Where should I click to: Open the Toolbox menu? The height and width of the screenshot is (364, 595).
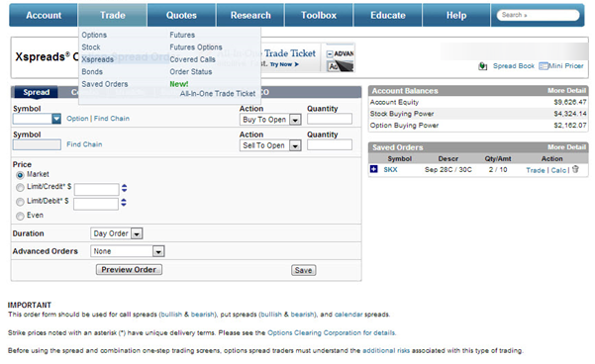(319, 15)
